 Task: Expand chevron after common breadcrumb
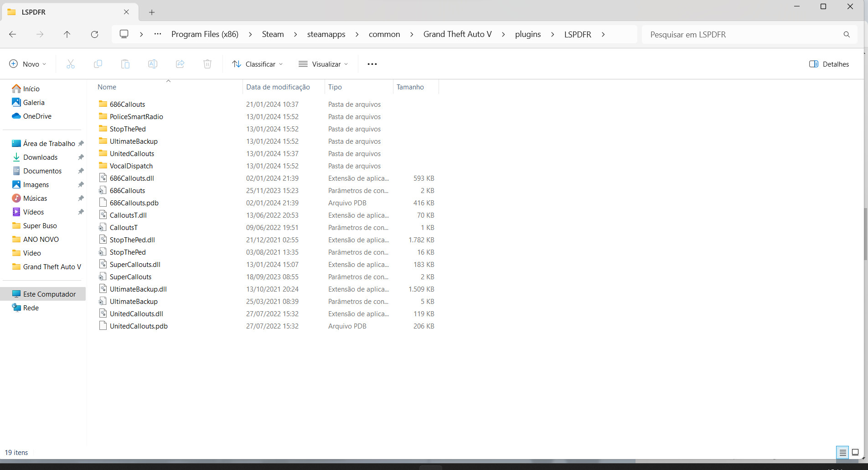412,35
